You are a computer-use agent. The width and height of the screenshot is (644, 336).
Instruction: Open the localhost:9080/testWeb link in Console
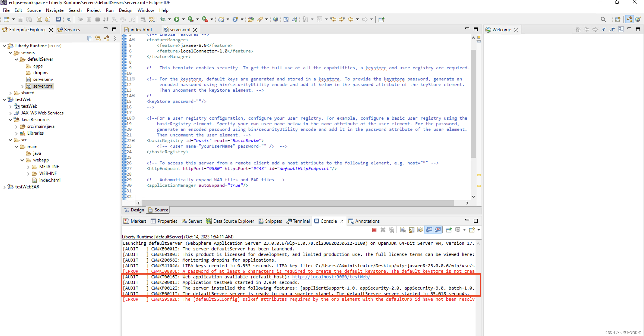(x=331, y=277)
